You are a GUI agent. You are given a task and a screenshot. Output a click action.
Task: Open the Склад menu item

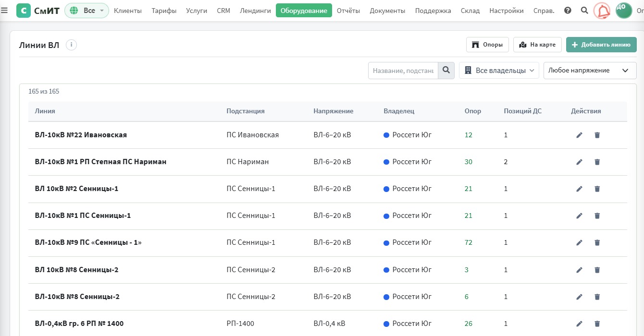pyautogui.click(x=470, y=11)
